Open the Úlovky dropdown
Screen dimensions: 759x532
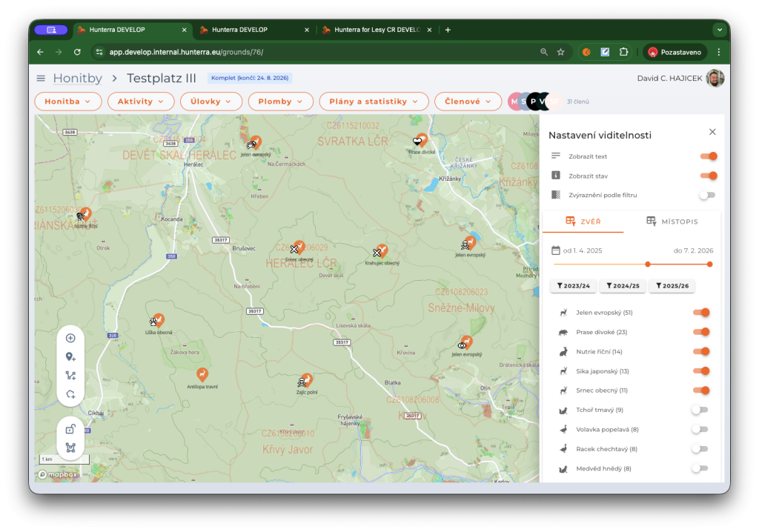[x=211, y=102]
